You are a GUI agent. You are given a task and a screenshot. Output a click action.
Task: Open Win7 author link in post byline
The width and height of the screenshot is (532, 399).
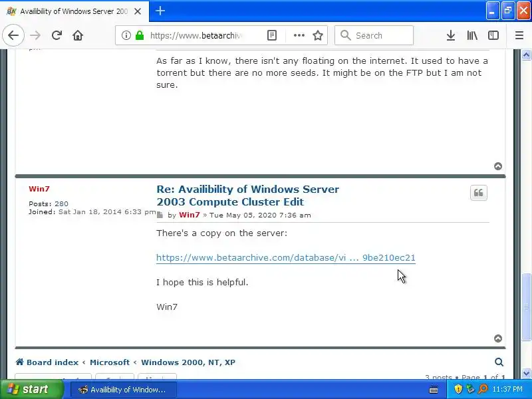click(190, 215)
